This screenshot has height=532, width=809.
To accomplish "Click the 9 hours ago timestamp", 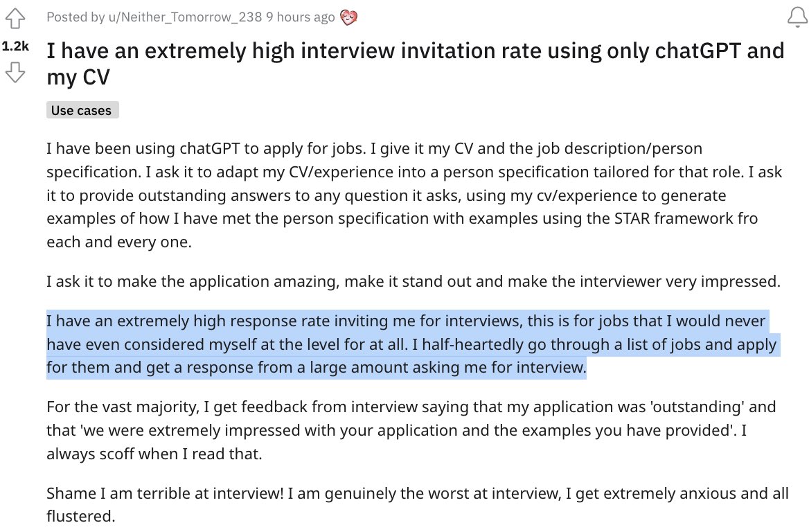I will coord(301,17).
